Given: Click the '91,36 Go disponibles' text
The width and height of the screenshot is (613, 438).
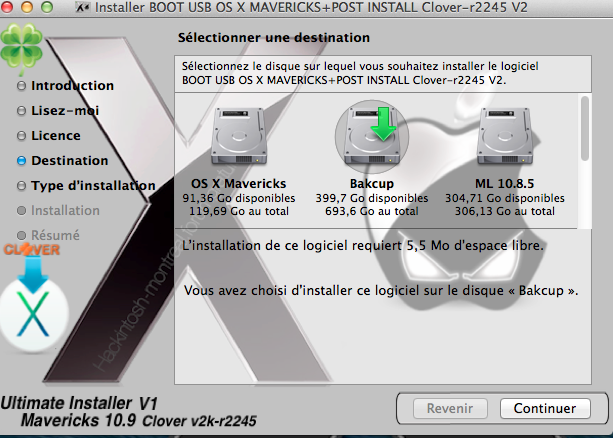Looking at the screenshot, I should coord(239,198).
